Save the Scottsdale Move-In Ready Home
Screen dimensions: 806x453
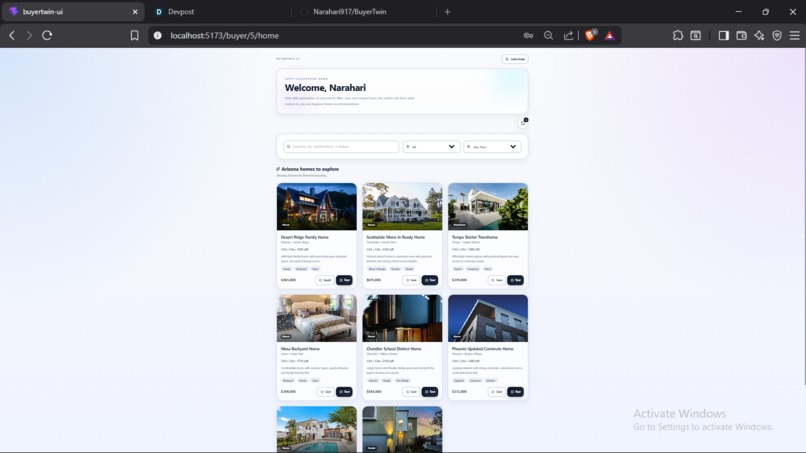click(x=411, y=280)
